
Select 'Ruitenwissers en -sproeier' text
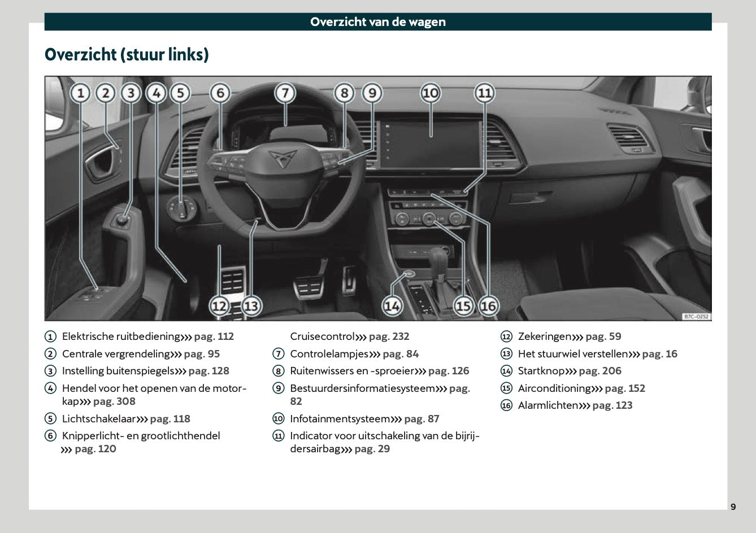click(352, 371)
